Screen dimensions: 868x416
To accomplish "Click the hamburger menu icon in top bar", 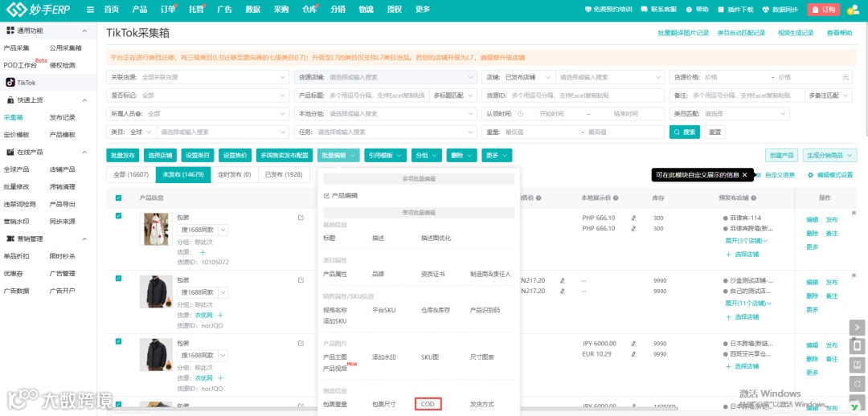I will point(90,10).
